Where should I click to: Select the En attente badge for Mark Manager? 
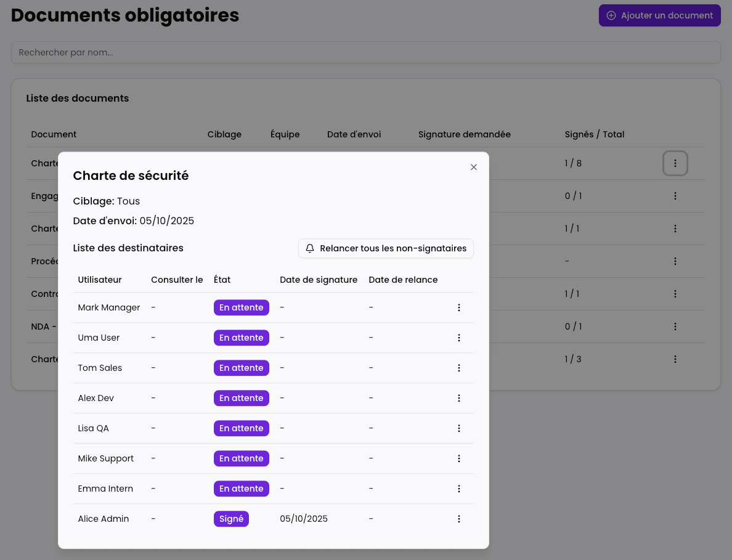coord(241,307)
